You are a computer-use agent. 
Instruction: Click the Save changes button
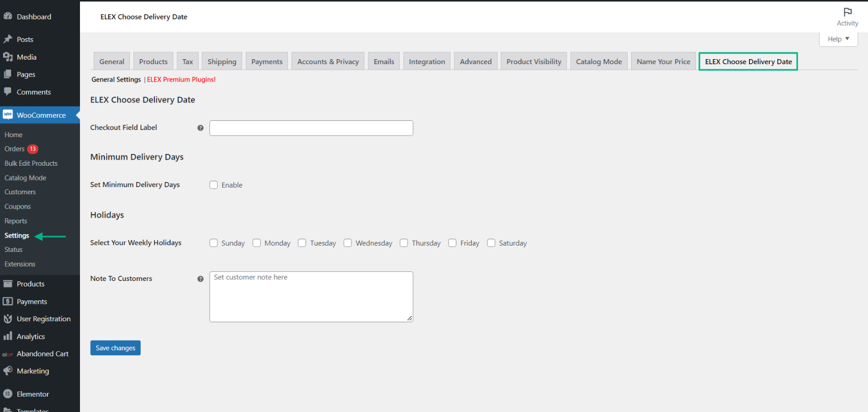(116, 348)
